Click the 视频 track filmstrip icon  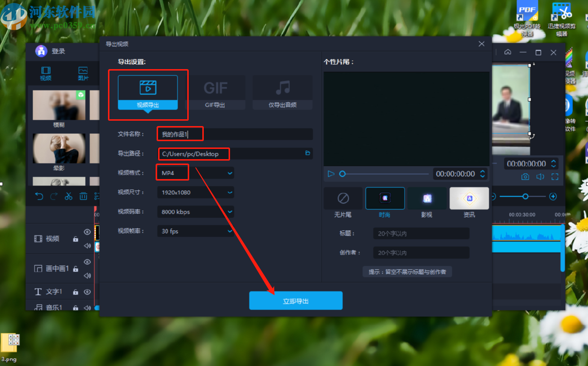(38, 238)
